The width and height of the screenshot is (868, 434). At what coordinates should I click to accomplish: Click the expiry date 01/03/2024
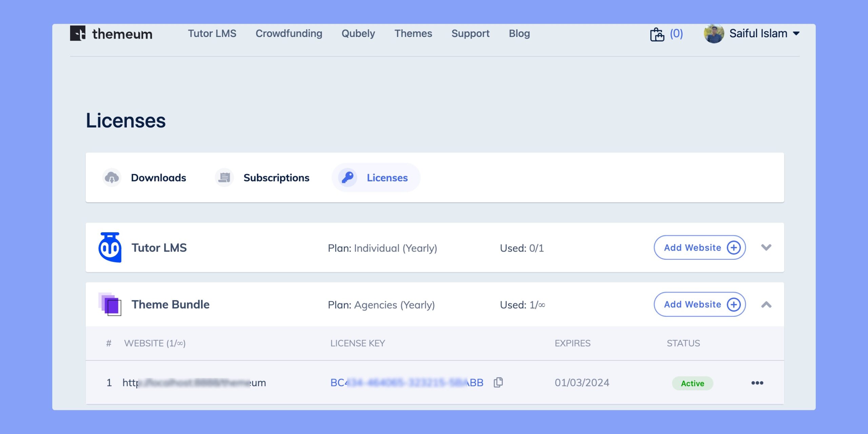(582, 382)
